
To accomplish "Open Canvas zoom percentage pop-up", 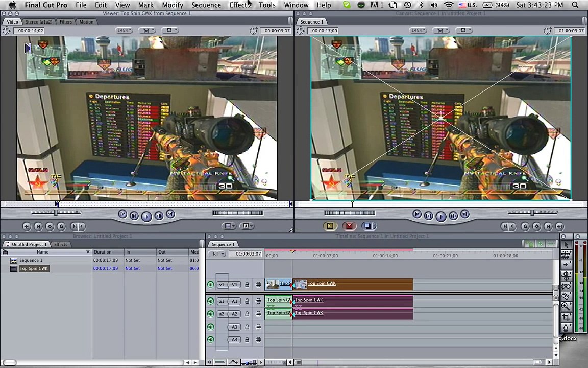I will pyautogui.click(x=418, y=31).
